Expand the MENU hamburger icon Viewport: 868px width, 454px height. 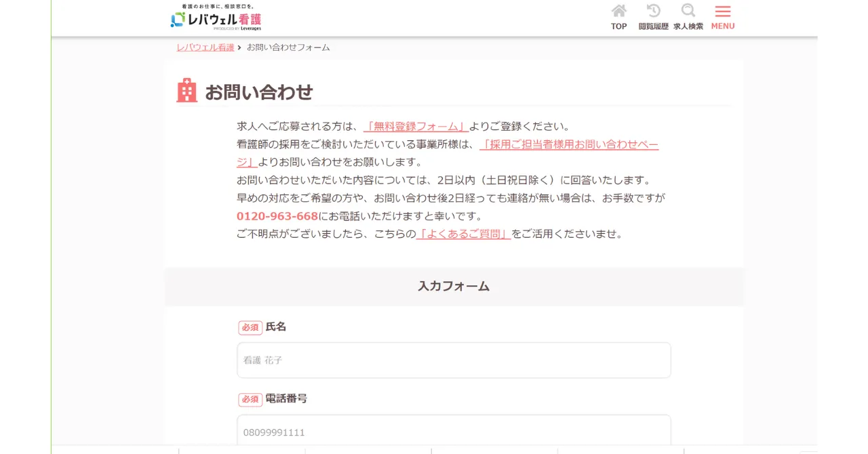723,17
